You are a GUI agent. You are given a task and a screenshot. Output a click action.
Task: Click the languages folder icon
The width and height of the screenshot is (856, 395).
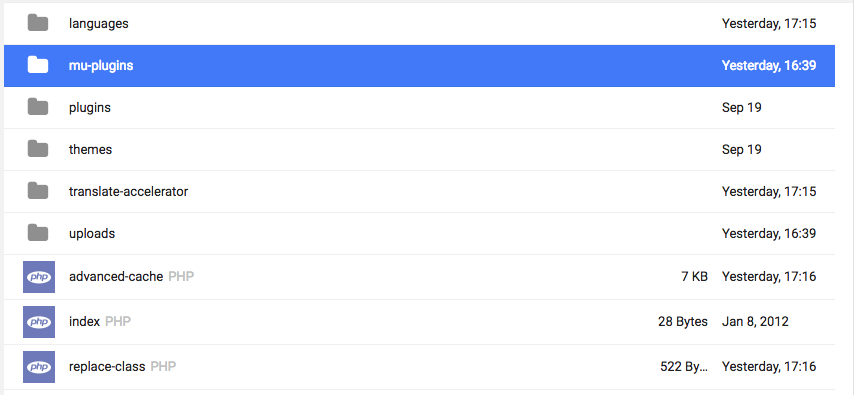click(38, 23)
